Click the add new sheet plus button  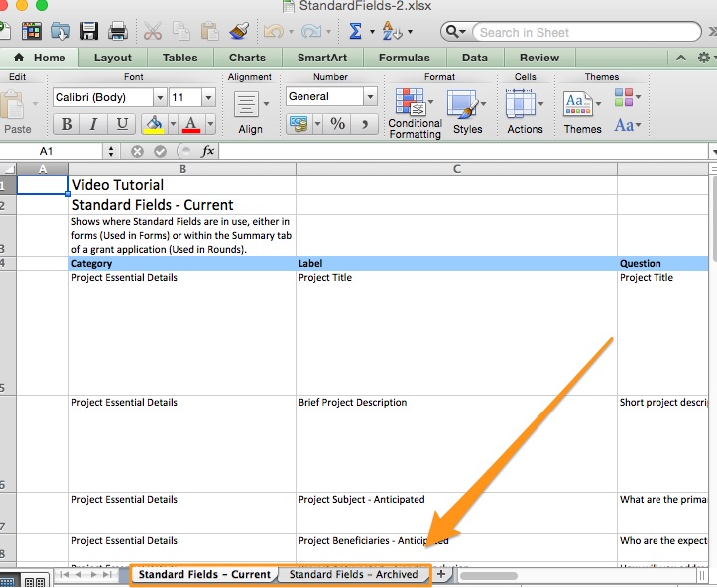(x=441, y=574)
